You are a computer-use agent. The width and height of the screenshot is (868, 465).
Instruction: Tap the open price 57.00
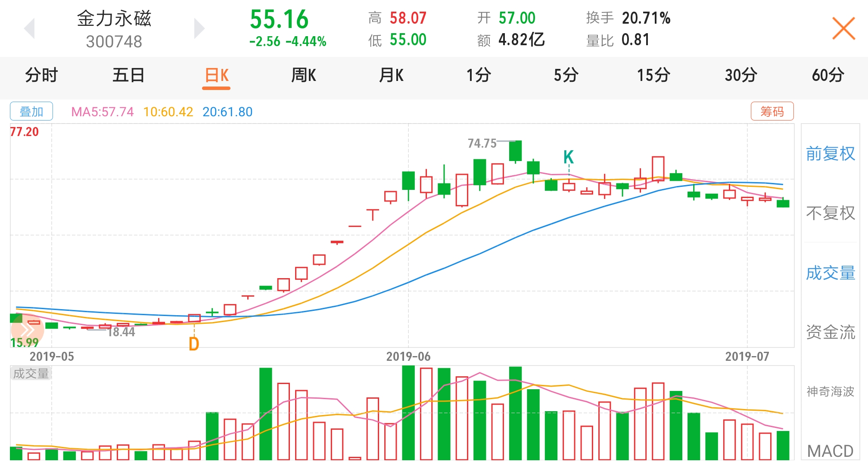[x=517, y=18]
